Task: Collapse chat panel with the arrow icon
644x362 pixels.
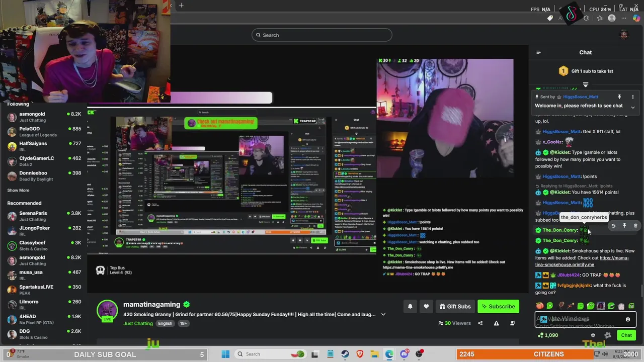Action: click(x=538, y=52)
